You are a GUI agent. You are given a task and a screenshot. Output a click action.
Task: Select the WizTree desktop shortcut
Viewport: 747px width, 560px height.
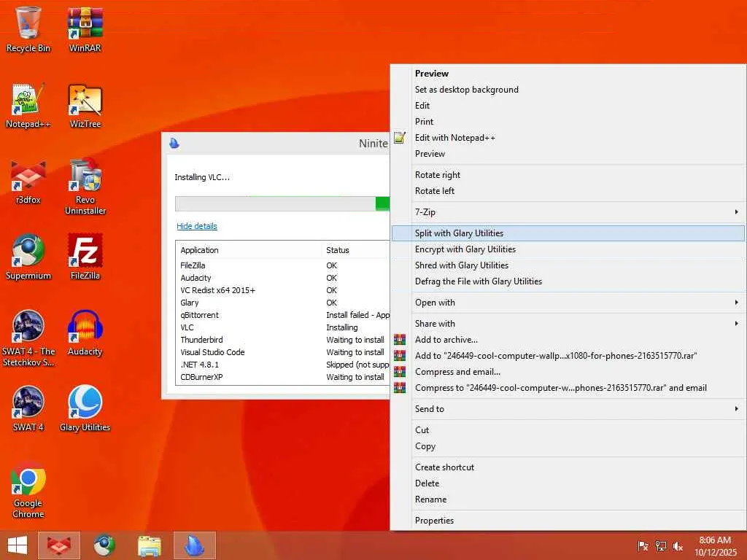(85, 106)
